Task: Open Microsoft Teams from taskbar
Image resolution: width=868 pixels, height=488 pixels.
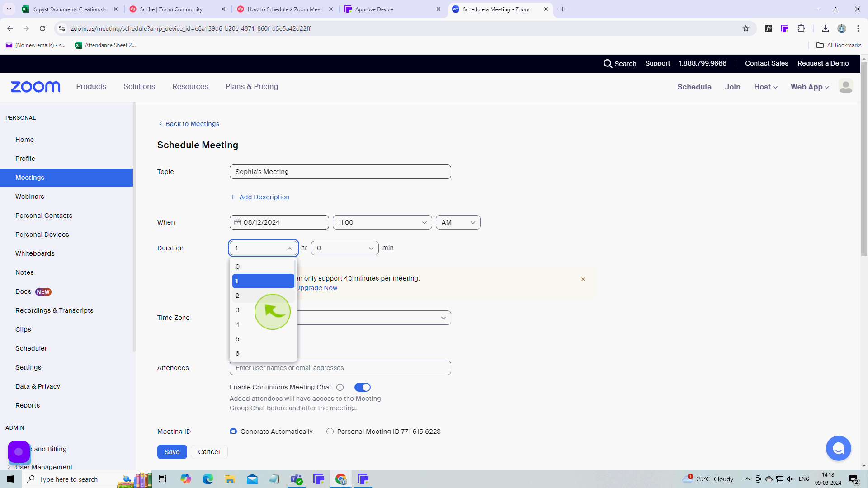Action: pos(297,479)
